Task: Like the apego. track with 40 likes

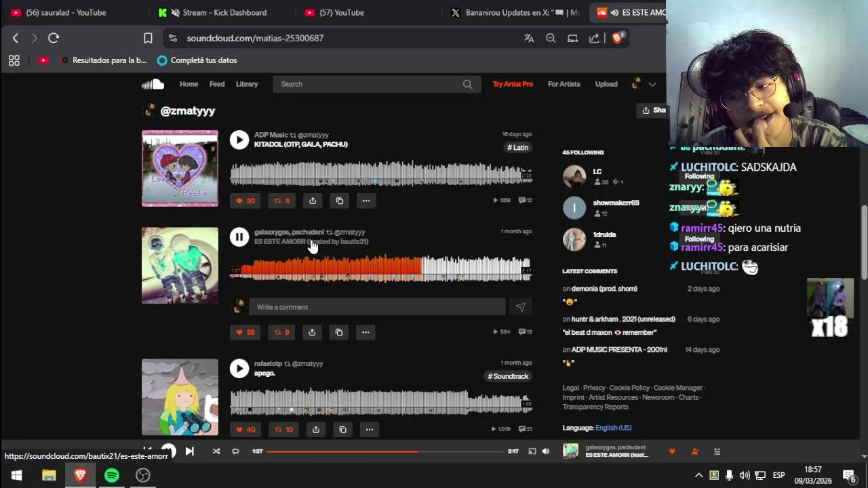Action: pyautogui.click(x=245, y=429)
